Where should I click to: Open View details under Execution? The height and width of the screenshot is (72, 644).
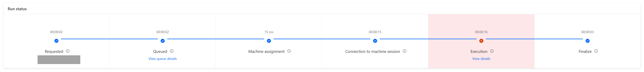[x=481, y=59]
